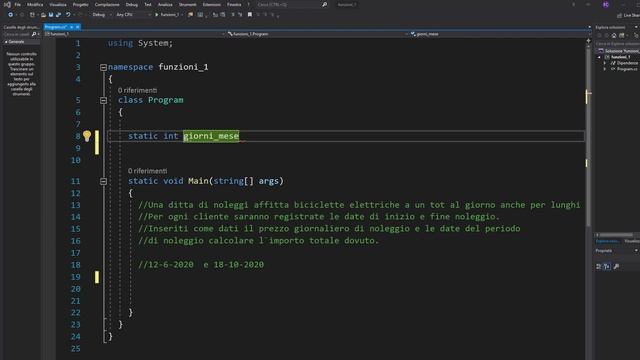The width and height of the screenshot is (640, 360).
Task: Click the split editor icon above the scrollbar
Action: tap(588, 41)
